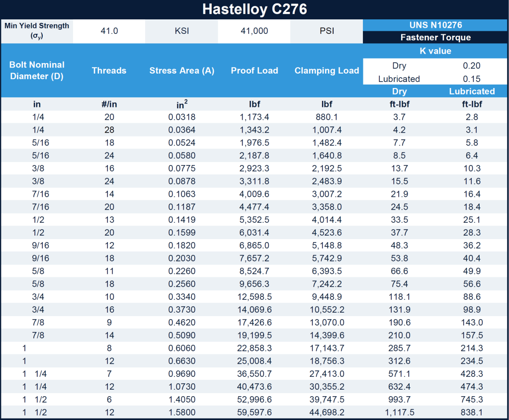Select the dry K value "0.20"

(472, 66)
